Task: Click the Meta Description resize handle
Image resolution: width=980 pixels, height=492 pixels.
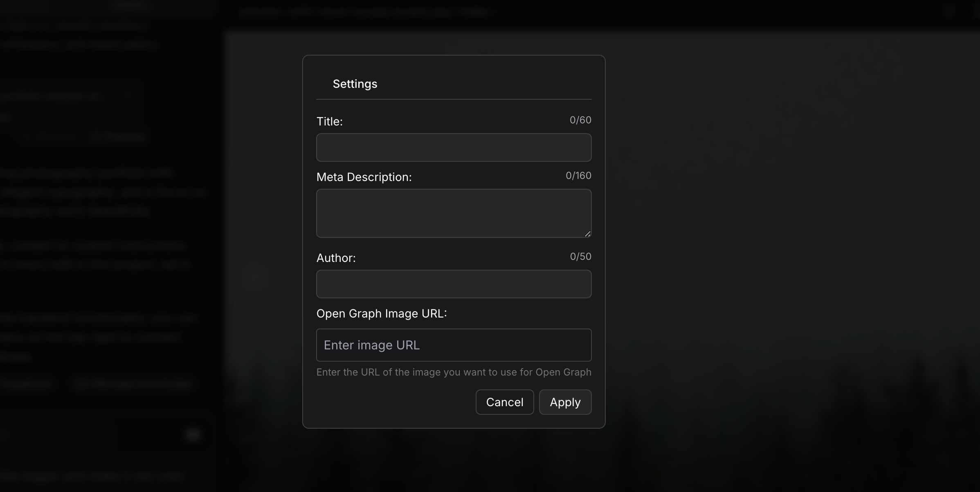Action: pyautogui.click(x=588, y=234)
